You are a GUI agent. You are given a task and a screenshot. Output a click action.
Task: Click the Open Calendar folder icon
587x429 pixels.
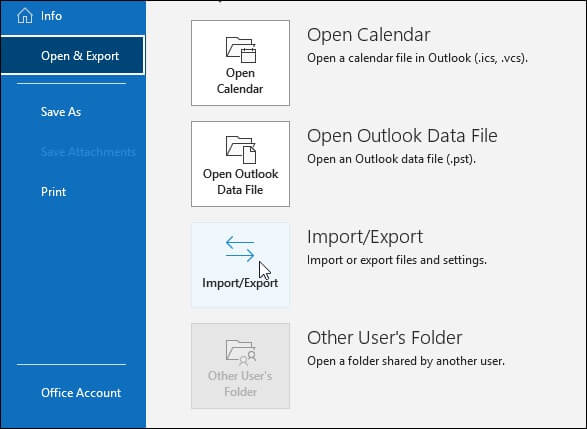pyautogui.click(x=241, y=50)
